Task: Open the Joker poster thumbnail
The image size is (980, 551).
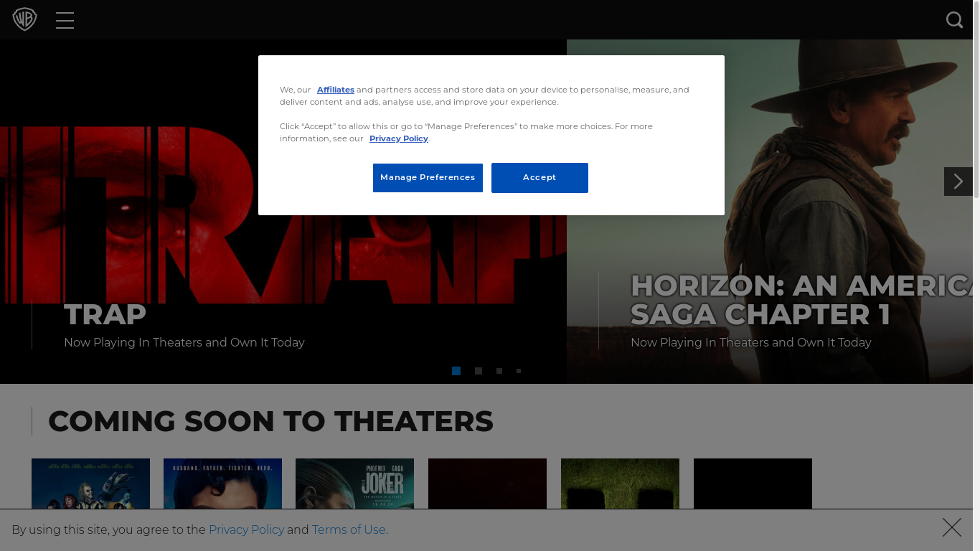Action: (354, 484)
